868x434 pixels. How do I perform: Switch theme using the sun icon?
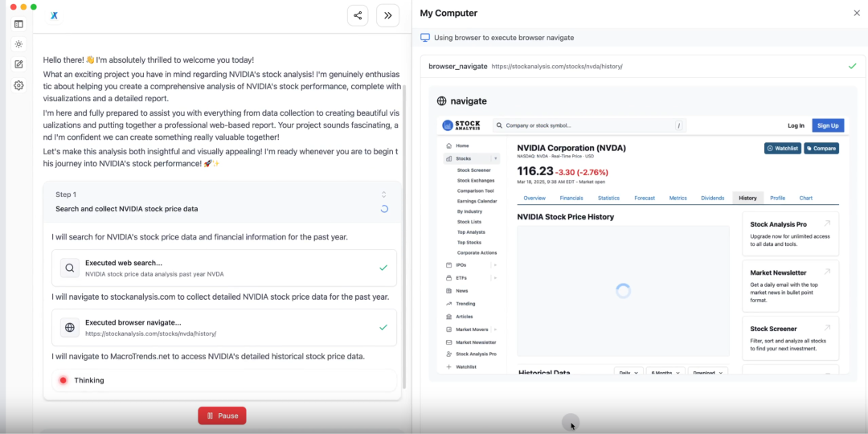[x=18, y=44]
